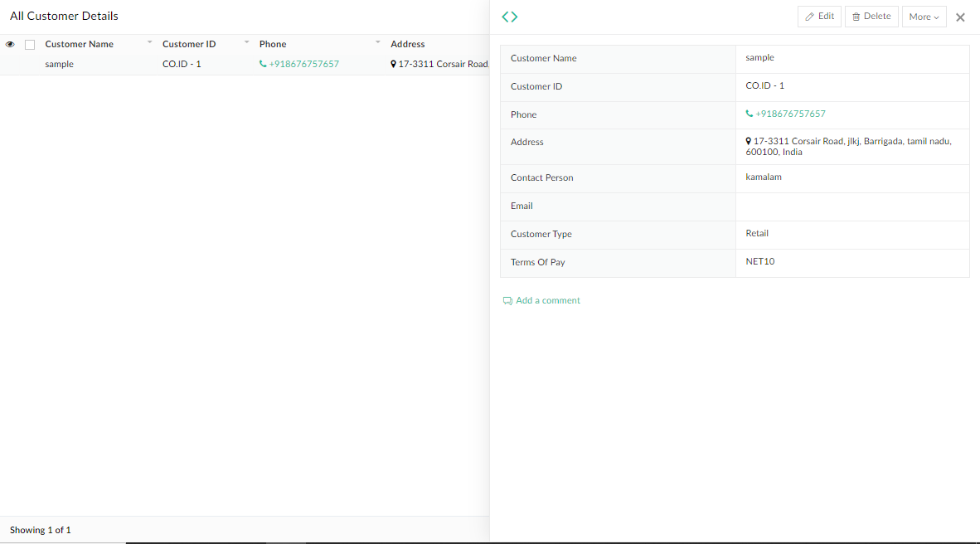Open the Customer ID column dropdown arrow

coord(246,41)
